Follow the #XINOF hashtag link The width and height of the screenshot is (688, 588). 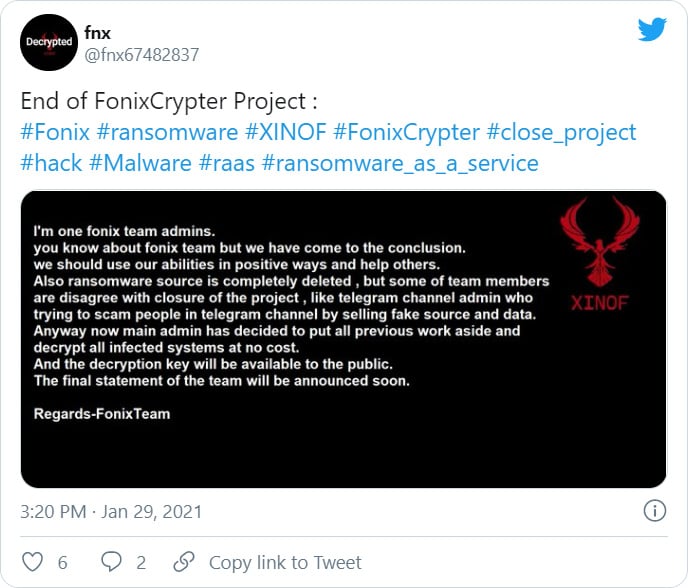coord(286,132)
